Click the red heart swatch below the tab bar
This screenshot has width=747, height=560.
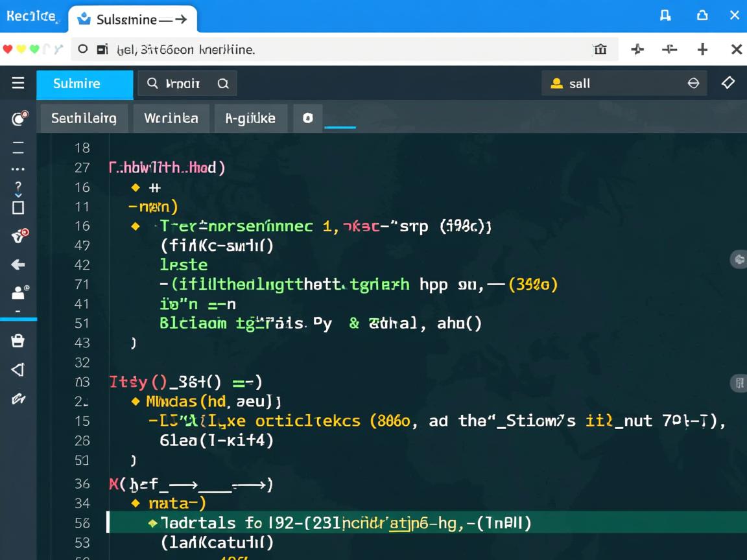coord(6,49)
